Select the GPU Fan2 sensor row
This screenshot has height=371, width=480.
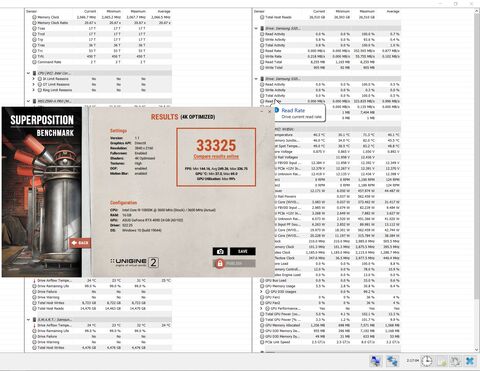coord(330,303)
